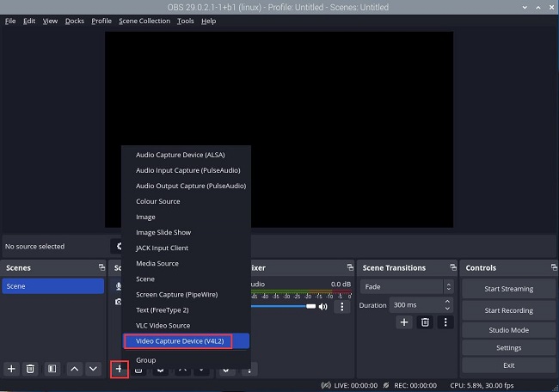Viewport: 559px width, 392px height.
Task: Choose Audio Capture Device (ALSA)
Action: (186, 155)
